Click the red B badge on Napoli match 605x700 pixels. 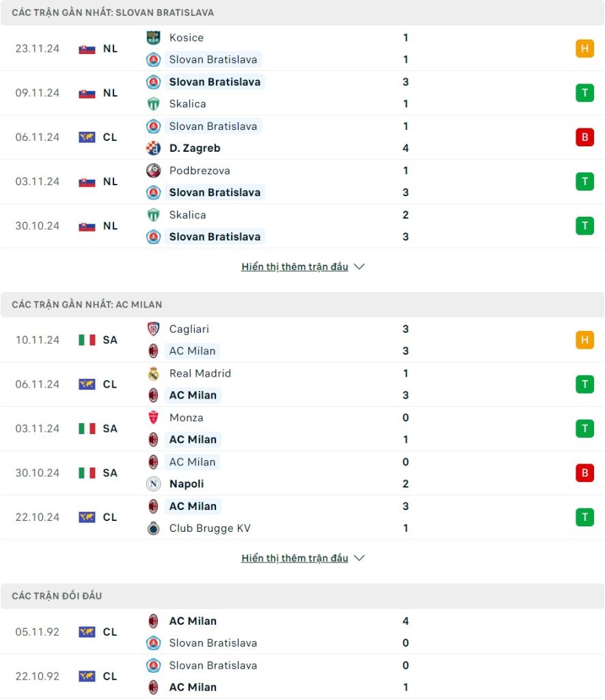[584, 473]
